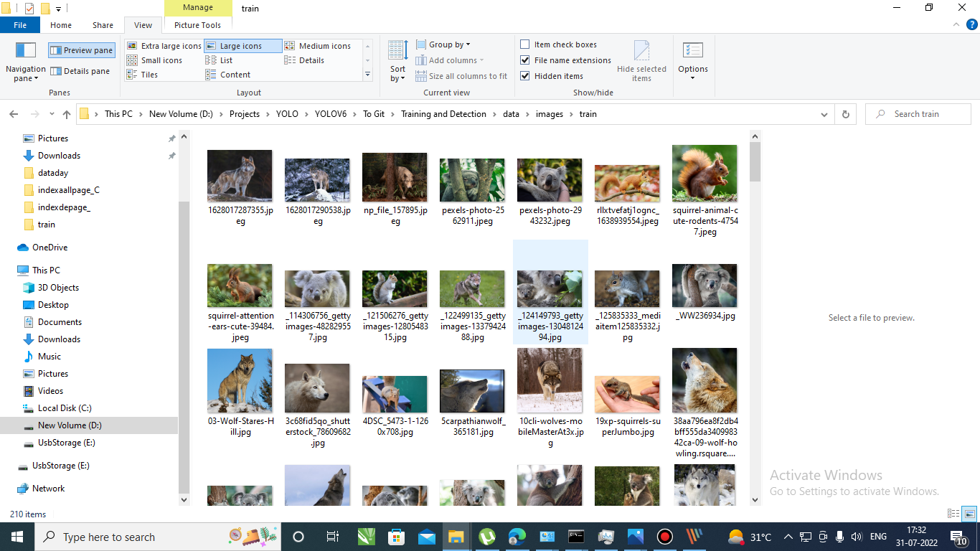
Task: Click navigation pane scroll down arrow
Action: click(184, 500)
